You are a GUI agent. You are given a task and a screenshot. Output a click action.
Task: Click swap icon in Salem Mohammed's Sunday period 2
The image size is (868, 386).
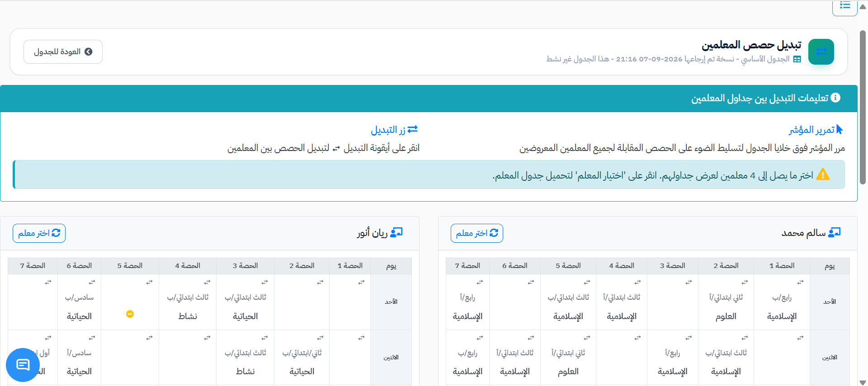745,282
